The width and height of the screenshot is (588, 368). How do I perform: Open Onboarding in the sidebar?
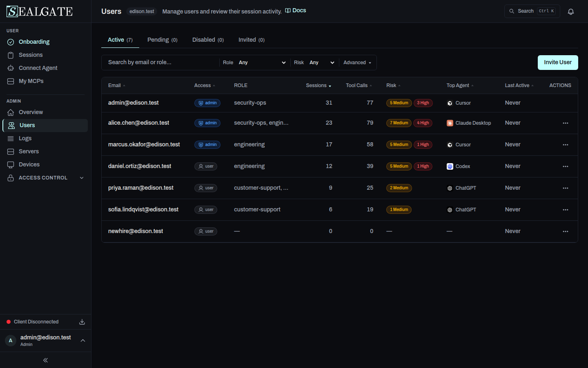point(45,42)
